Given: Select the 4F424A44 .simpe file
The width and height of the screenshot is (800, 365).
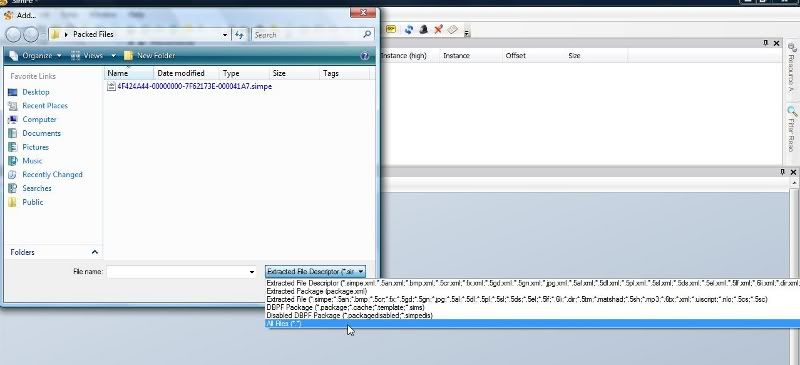Looking at the screenshot, I should tap(189, 87).
